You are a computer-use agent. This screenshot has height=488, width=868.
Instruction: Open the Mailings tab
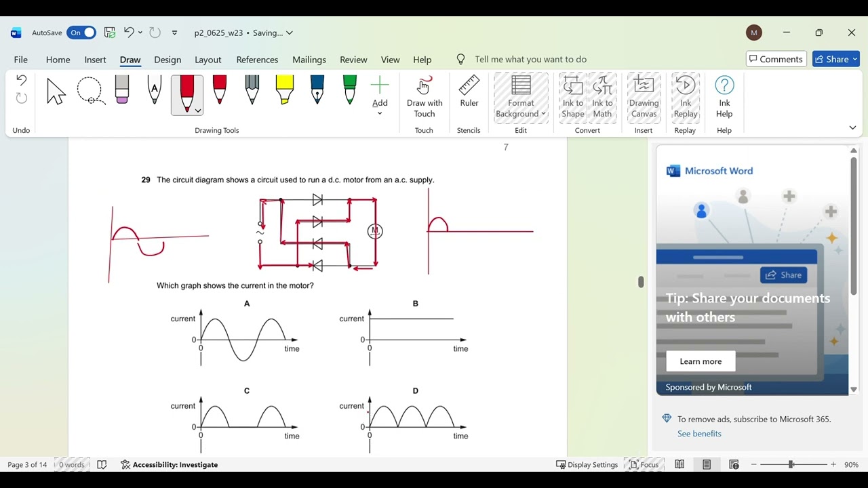pos(309,60)
